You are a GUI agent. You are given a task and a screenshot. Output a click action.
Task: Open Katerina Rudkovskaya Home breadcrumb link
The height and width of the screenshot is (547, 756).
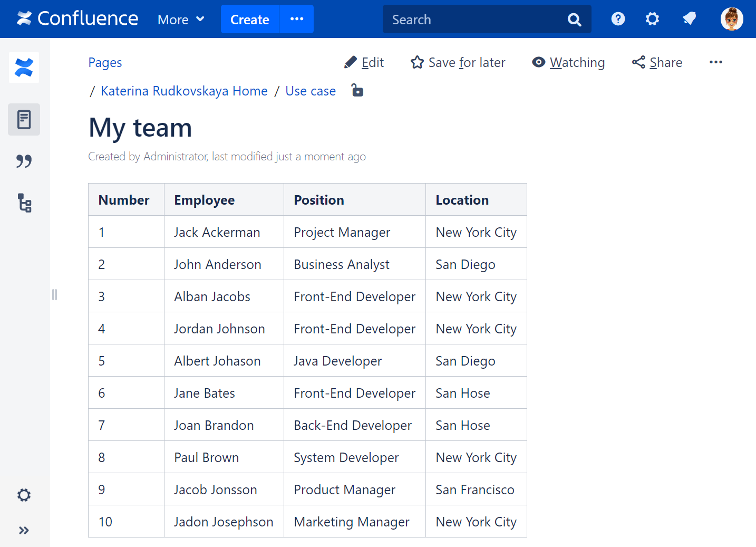[184, 91]
